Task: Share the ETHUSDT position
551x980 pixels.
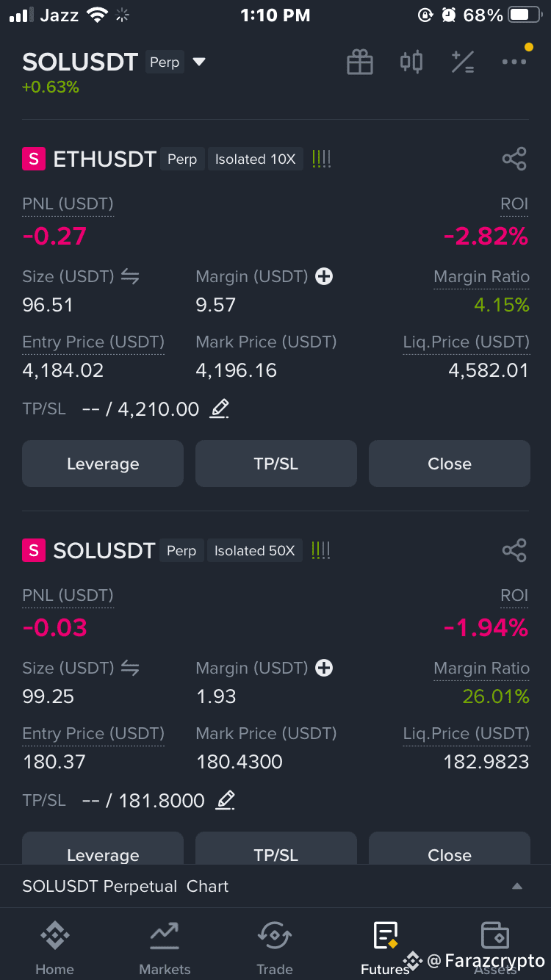Action: coord(514,159)
